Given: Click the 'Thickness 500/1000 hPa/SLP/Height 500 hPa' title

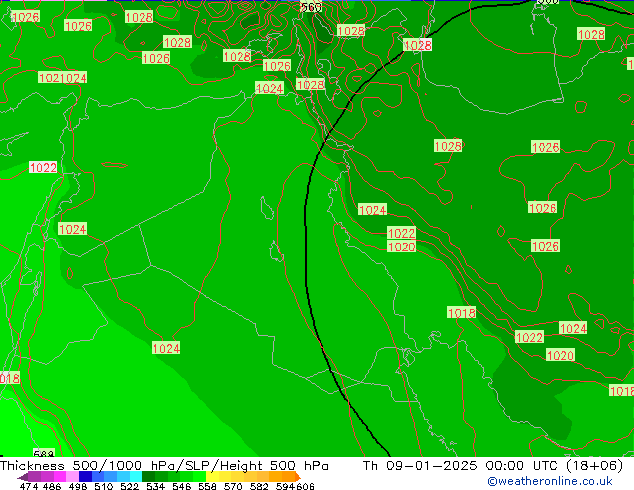Looking at the screenshot, I should 164,466.
